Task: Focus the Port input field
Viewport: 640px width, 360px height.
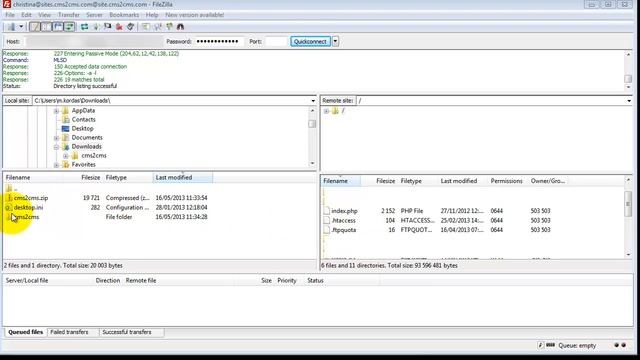Action: (x=276, y=42)
